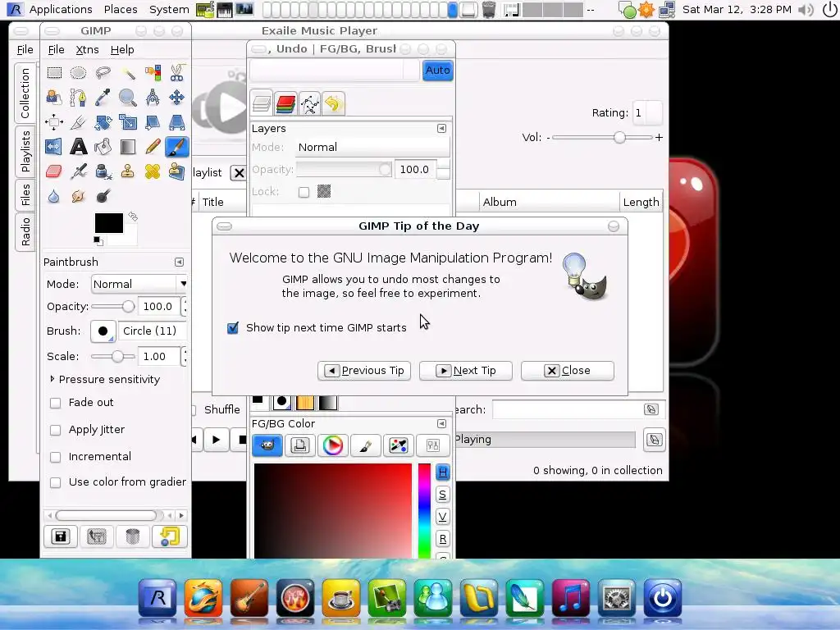Select the Eraser tool
The height and width of the screenshot is (630, 840).
(x=54, y=171)
